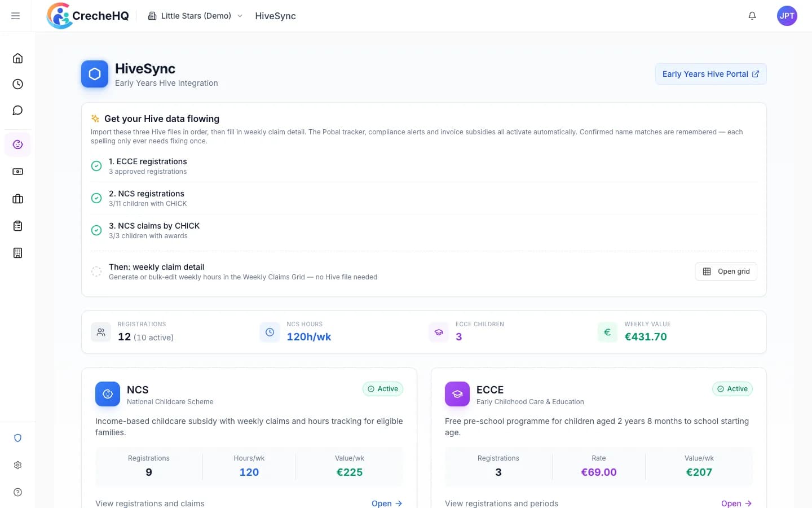Select the highlighted child-face sidebar icon

(18, 144)
